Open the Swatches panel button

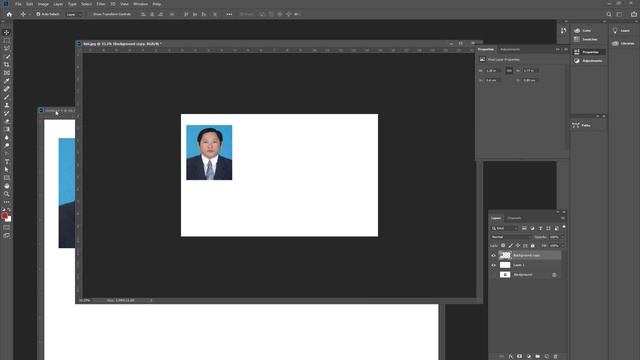[x=586, y=39]
